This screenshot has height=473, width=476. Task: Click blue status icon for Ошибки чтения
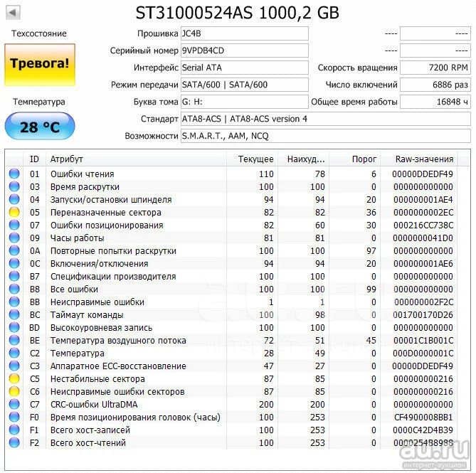click(14, 174)
